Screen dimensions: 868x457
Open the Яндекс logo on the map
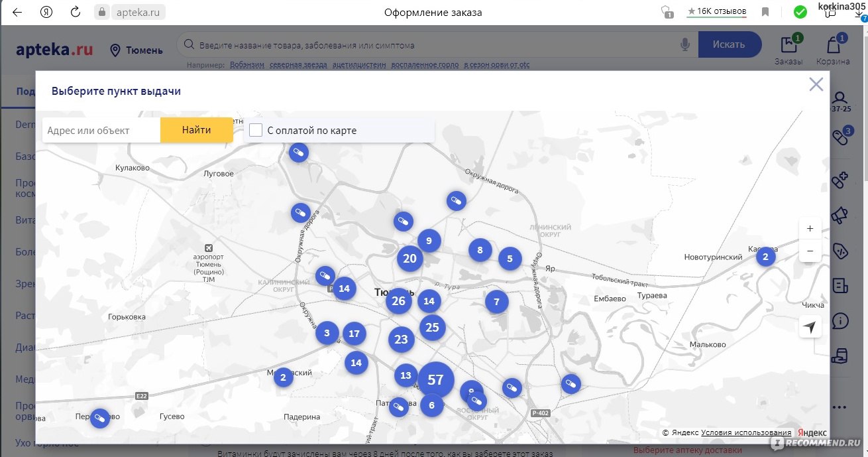(x=811, y=432)
